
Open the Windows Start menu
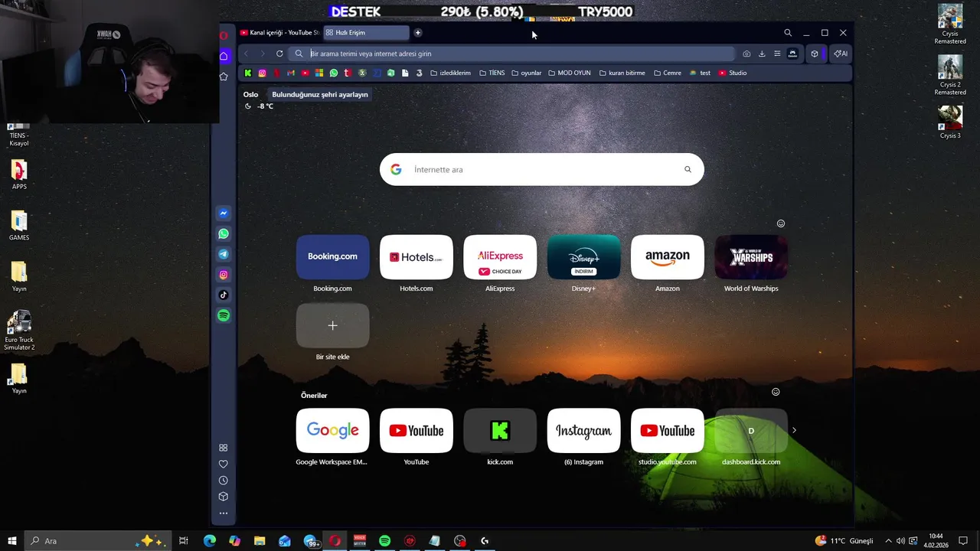pyautogui.click(x=12, y=541)
